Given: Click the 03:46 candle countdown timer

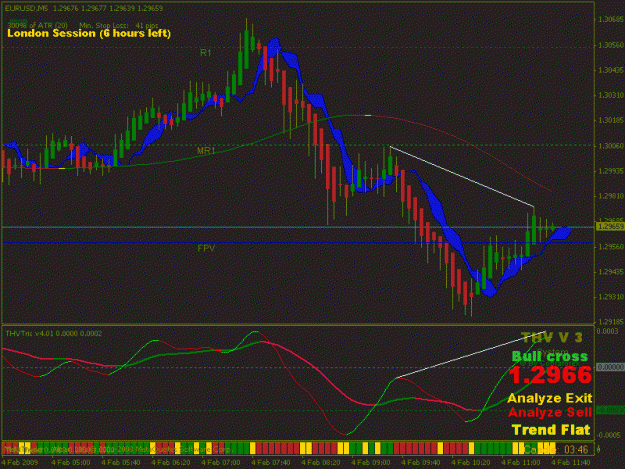Looking at the screenshot, I should coord(576,450).
